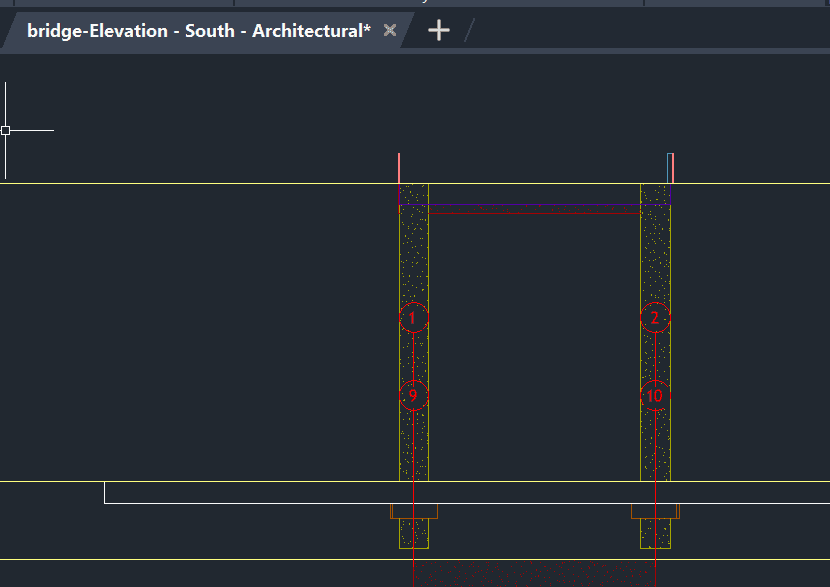Viewport: 830px width, 587px height.
Task: Pick the pink vertical post above left column
Action: click(399, 168)
